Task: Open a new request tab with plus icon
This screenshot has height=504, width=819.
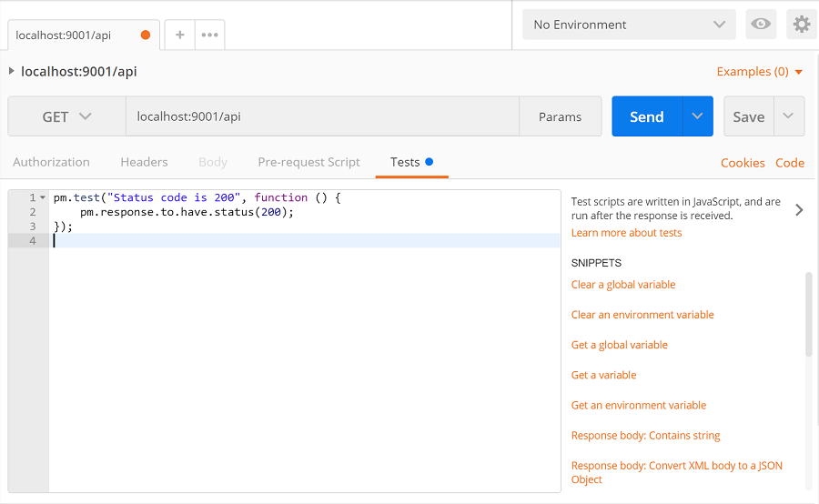Action: (x=179, y=35)
